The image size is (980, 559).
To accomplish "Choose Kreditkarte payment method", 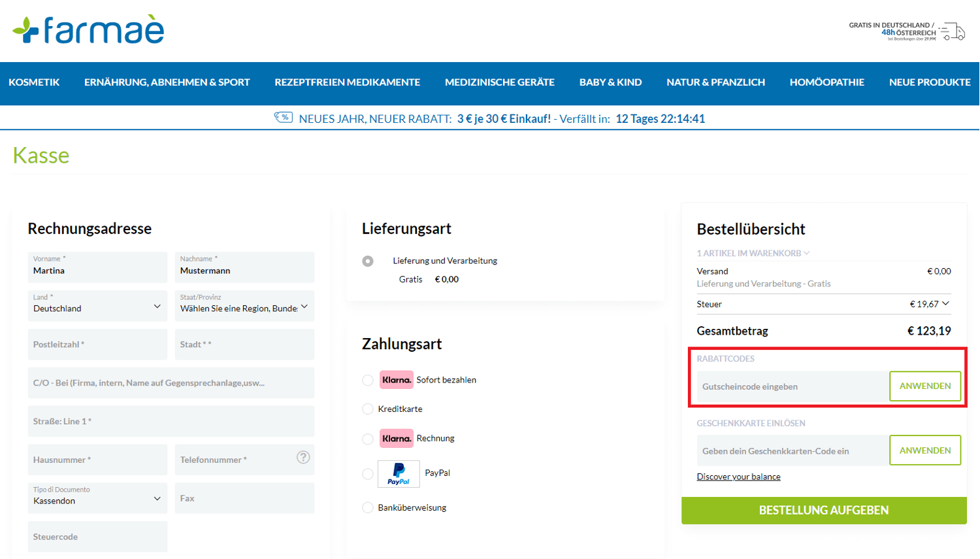I will pos(368,409).
